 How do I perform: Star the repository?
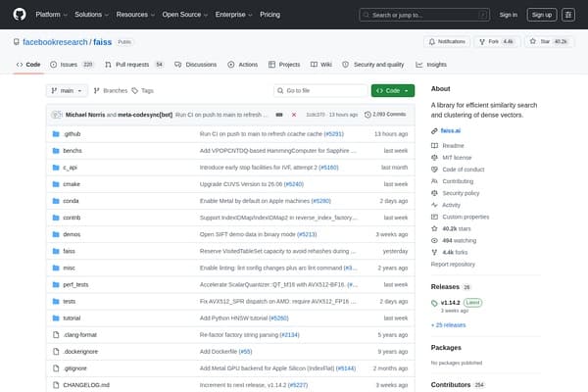point(550,41)
